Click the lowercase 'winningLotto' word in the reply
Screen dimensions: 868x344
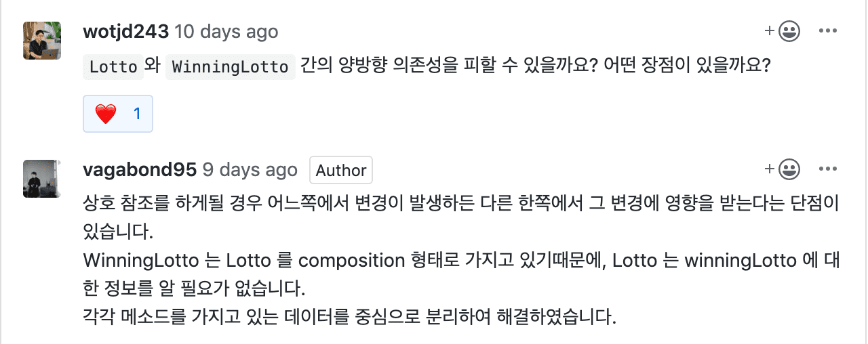pos(738,260)
